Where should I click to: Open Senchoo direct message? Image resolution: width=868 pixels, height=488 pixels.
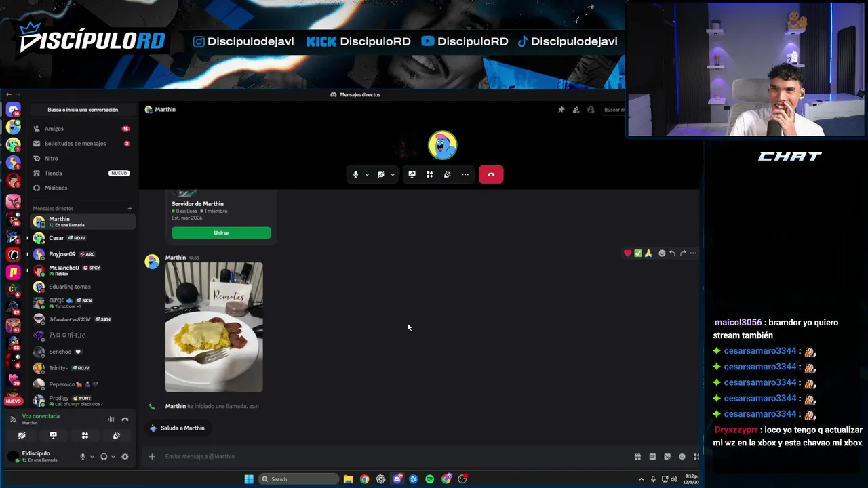pyautogui.click(x=83, y=352)
